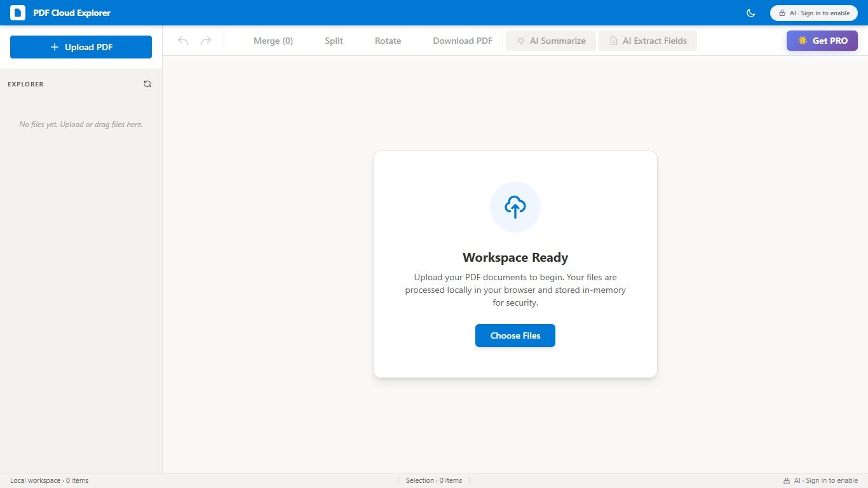The image size is (868, 488).
Task: Select the Split tool
Action: click(x=333, y=40)
